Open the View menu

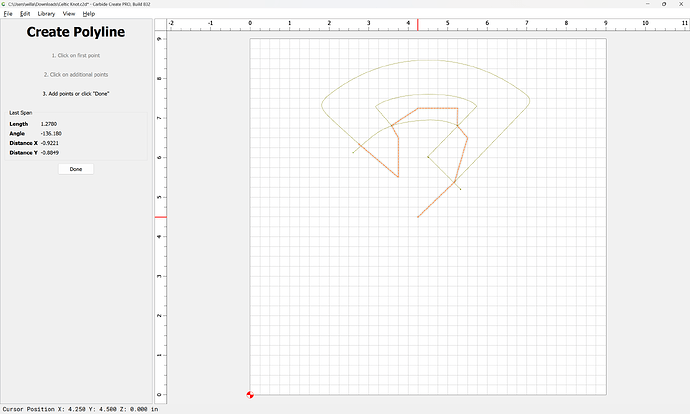coord(69,14)
